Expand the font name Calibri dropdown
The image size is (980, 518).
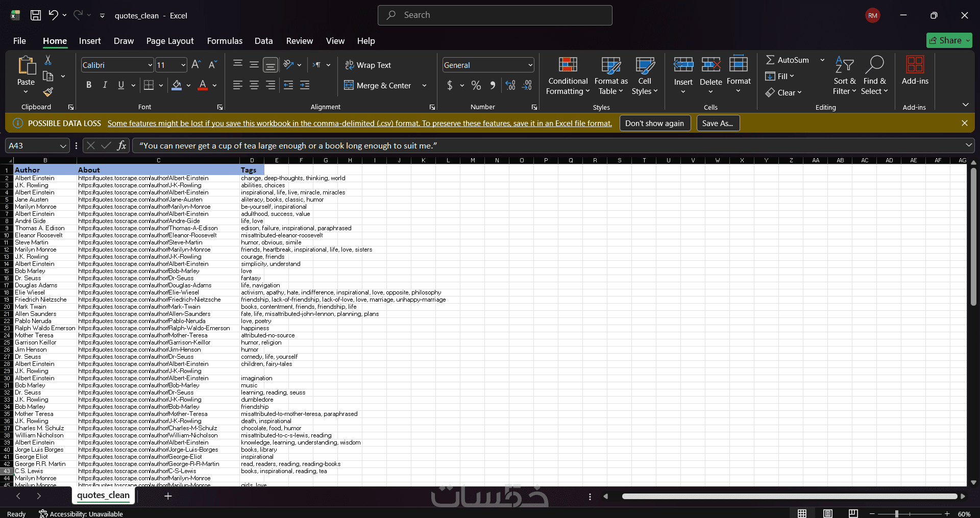coord(150,65)
